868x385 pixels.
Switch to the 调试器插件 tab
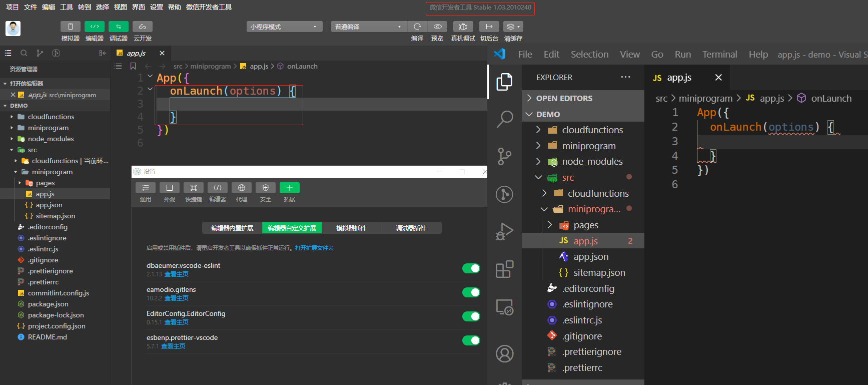[x=411, y=228]
